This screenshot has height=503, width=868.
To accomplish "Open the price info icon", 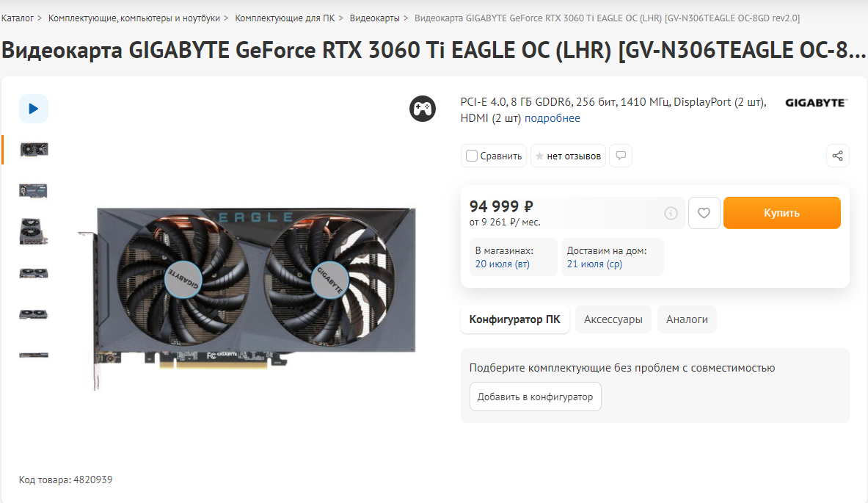I will point(671,213).
